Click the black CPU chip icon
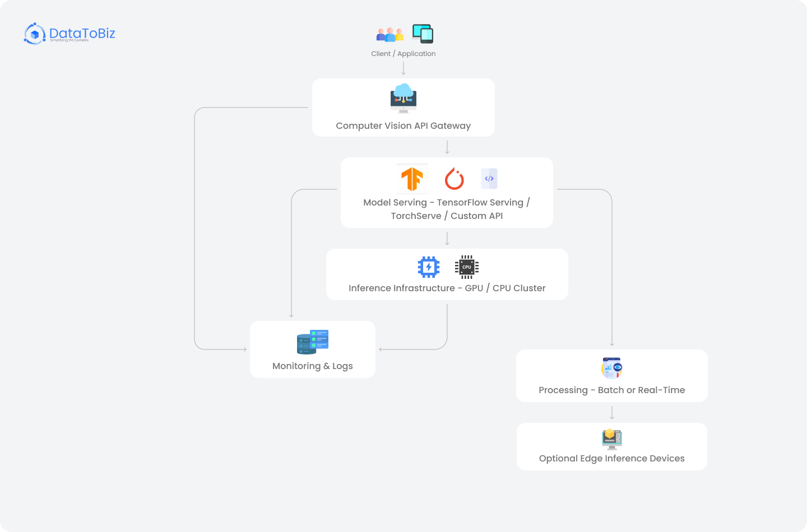The height and width of the screenshot is (532, 807). [467, 267]
